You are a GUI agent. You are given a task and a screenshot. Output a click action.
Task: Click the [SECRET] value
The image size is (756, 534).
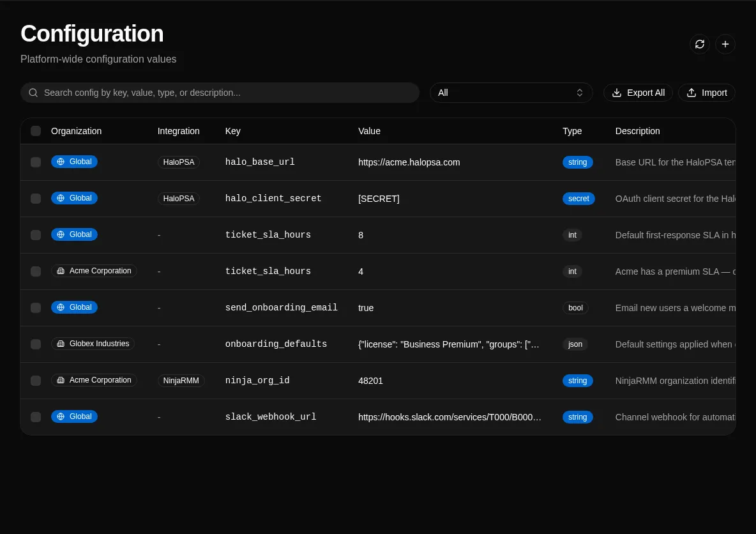[379, 199]
